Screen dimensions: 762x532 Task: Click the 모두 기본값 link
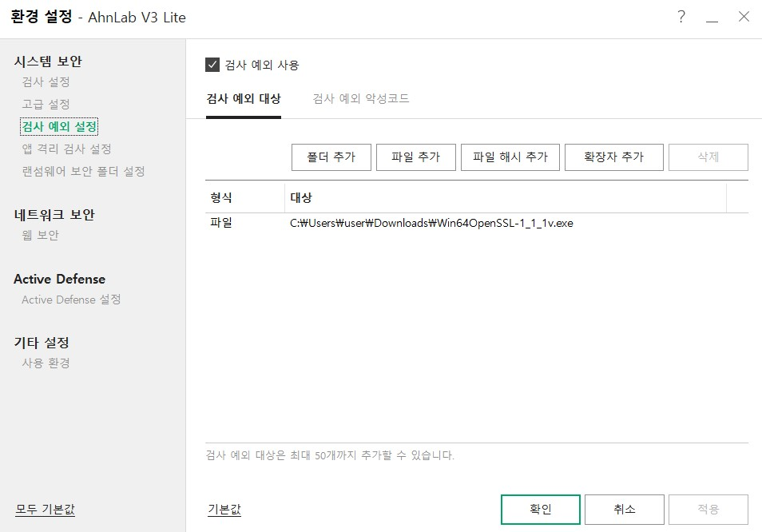(45, 509)
